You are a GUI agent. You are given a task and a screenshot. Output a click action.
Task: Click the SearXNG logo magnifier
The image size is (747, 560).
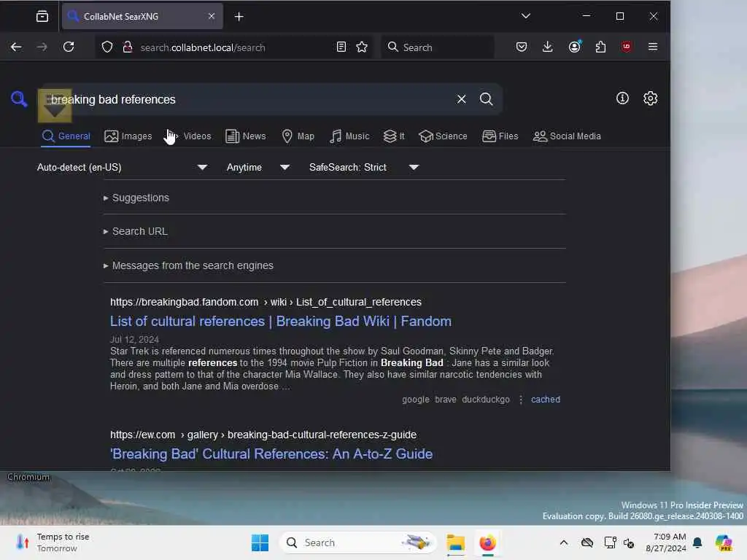pyautogui.click(x=19, y=99)
